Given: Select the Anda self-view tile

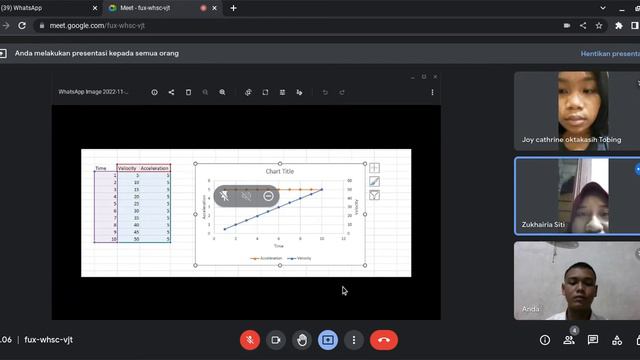Looking at the screenshot, I should click(577, 280).
